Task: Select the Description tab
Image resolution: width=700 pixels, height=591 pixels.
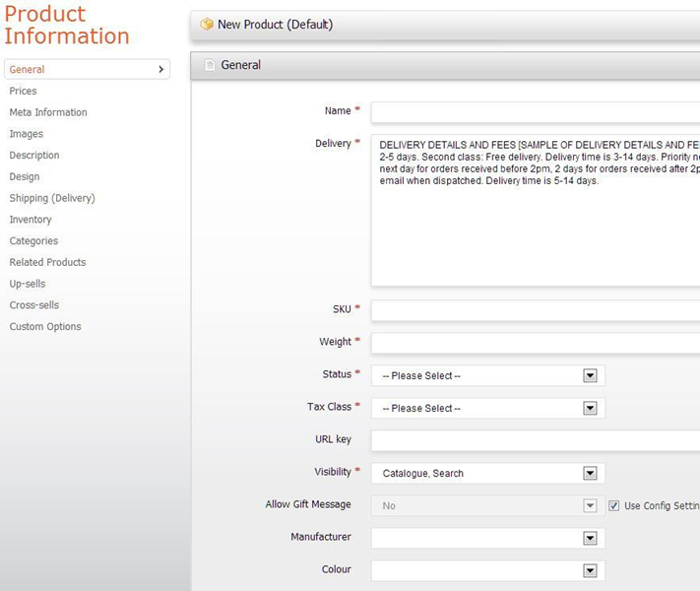Action: point(34,156)
